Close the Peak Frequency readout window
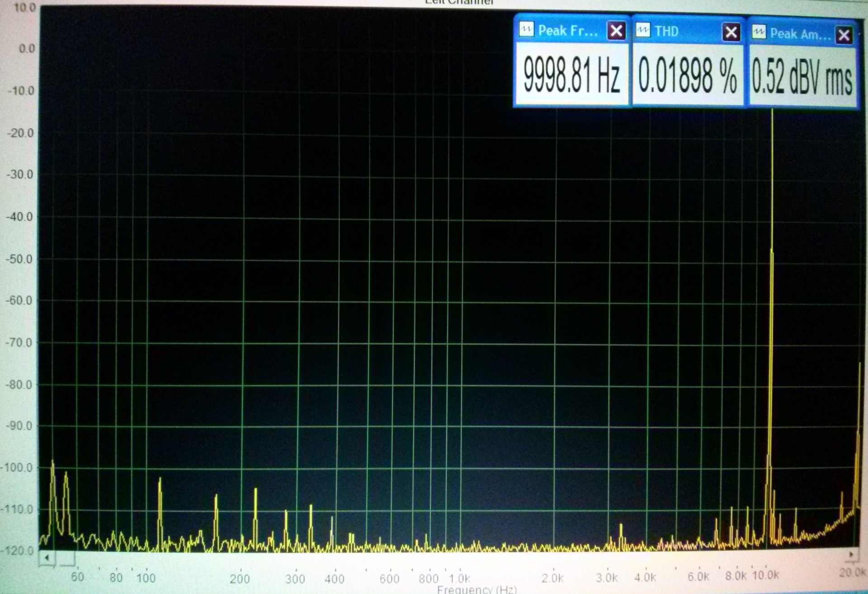The height and width of the screenshot is (594, 868). [616, 31]
